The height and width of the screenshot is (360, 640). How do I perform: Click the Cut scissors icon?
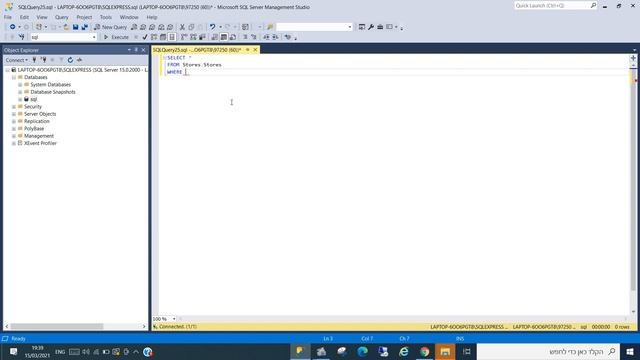pos(182,27)
